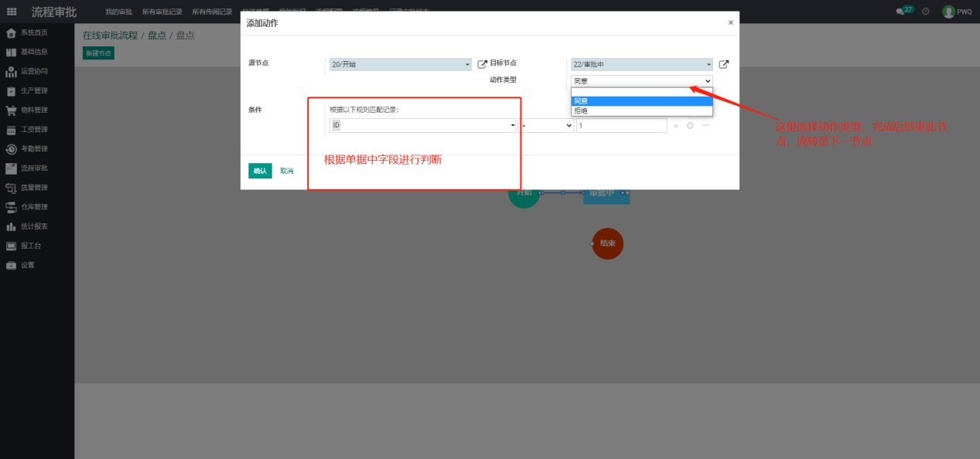Screen dimensions: 980x459
Task: Expand the 目标节点 dropdown showing 22/审批中
Action: (641, 65)
